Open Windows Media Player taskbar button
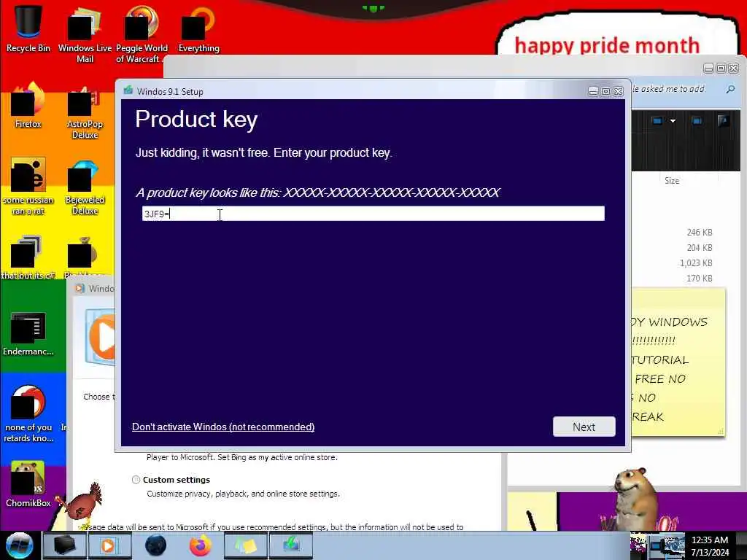The width and height of the screenshot is (747, 560). [x=109, y=545]
